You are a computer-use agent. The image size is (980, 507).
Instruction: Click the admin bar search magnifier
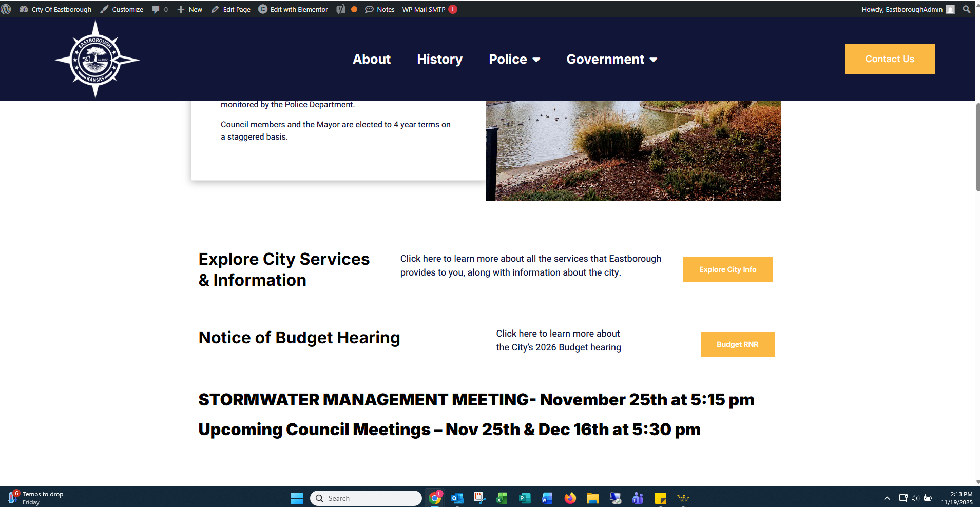(x=967, y=9)
